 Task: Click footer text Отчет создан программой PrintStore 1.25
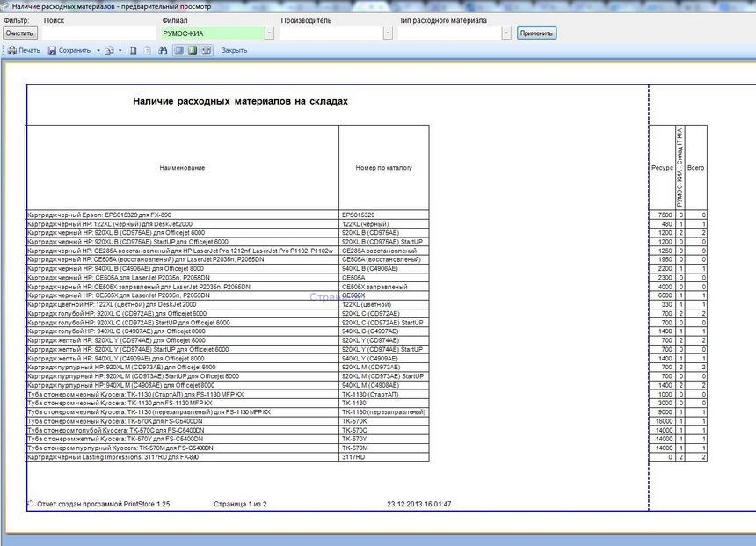click(103, 504)
